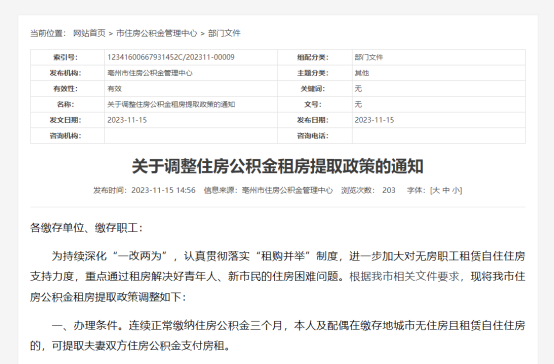Set font size to 大
This screenshot has height=364, width=554.
(x=436, y=190)
